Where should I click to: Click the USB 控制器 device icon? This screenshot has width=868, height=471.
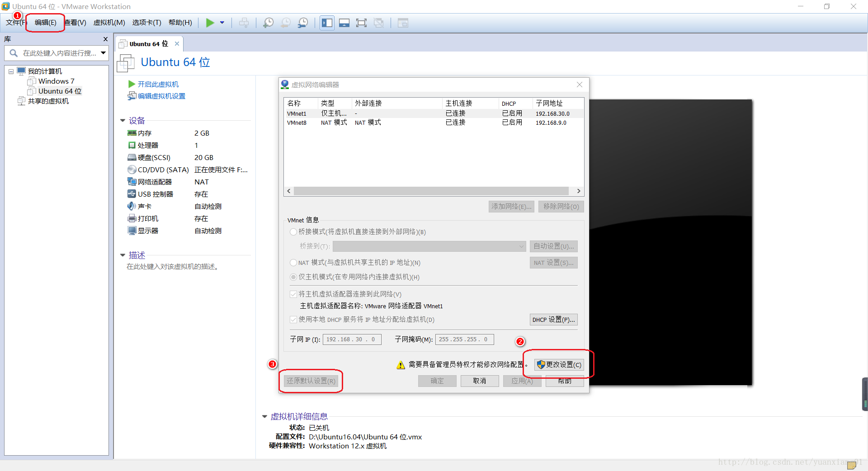click(x=132, y=194)
